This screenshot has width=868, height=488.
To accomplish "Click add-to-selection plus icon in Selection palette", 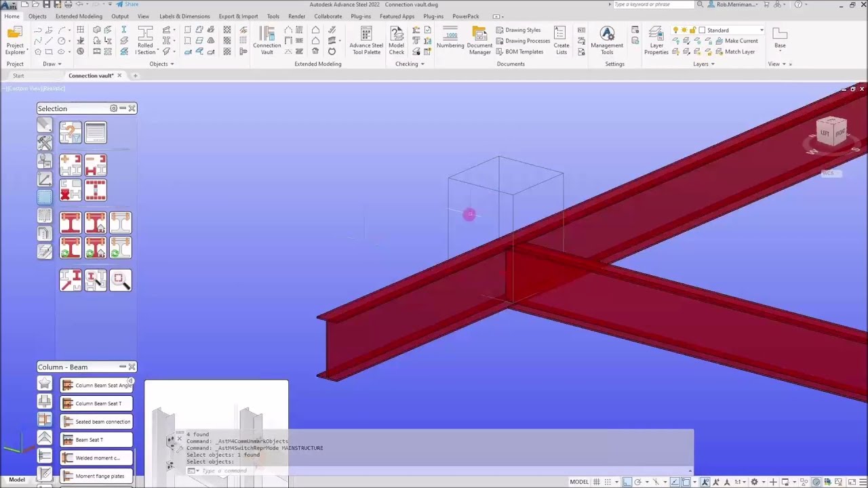I will 71,165.
